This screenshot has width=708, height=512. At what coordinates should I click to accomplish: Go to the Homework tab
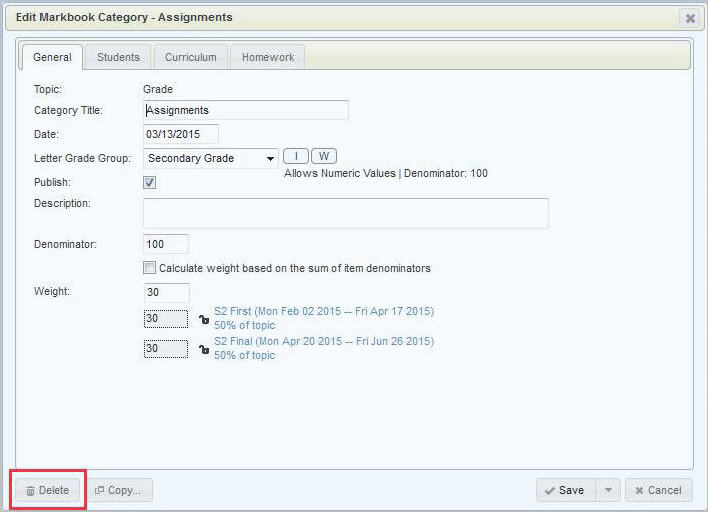coord(268,57)
